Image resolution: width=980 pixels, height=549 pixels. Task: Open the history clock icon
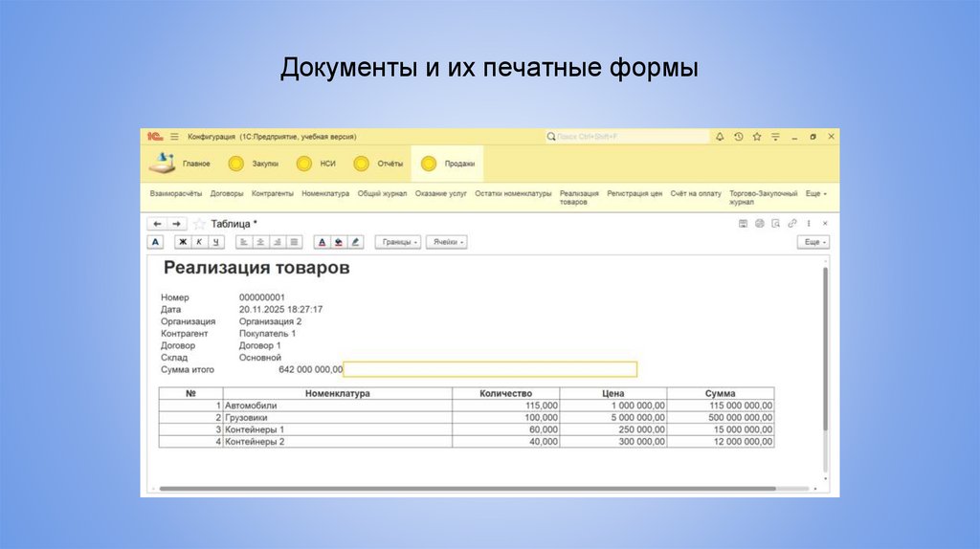738,136
